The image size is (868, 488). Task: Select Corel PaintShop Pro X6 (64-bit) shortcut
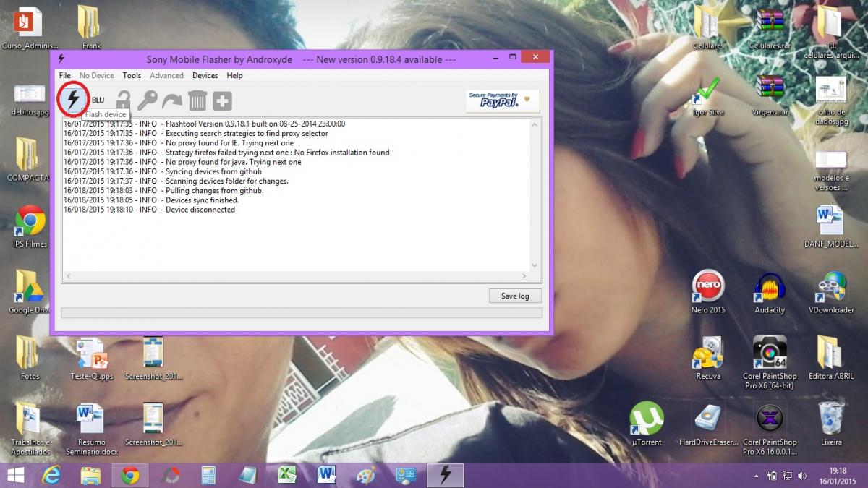(770, 363)
